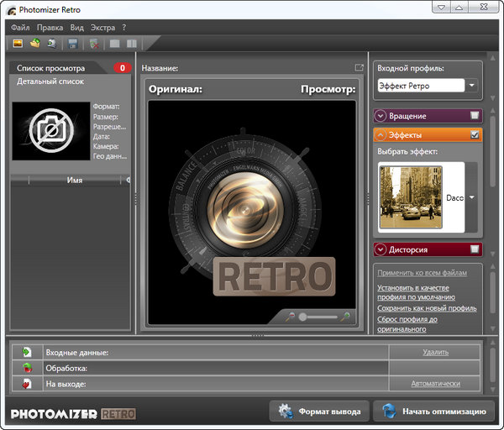Click the open image file toolbar icon
The width and height of the screenshot is (504, 430).
(x=17, y=43)
